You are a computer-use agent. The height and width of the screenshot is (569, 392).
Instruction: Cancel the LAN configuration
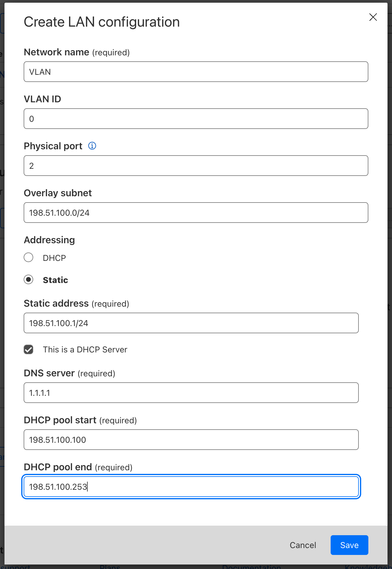tap(303, 545)
